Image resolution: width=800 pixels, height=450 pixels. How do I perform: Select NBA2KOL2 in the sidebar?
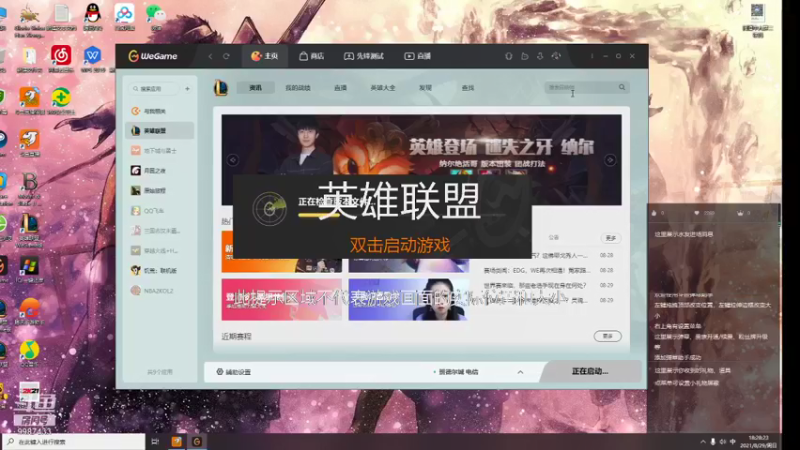coord(159,291)
